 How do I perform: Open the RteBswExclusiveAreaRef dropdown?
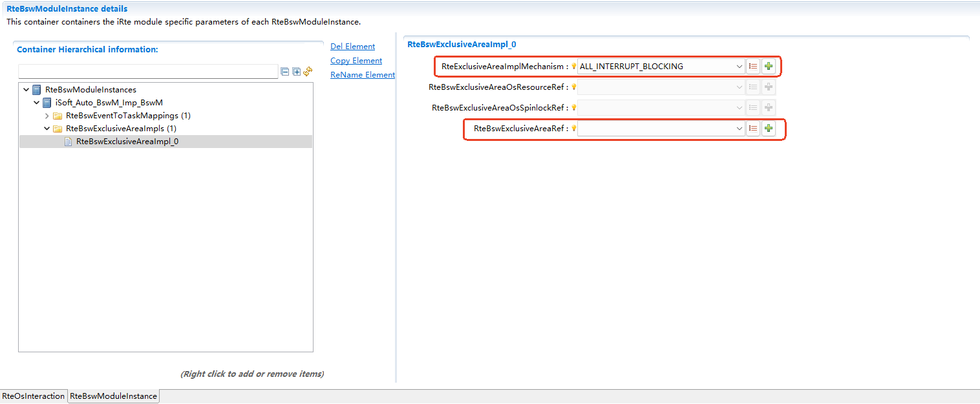click(x=740, y=129)
